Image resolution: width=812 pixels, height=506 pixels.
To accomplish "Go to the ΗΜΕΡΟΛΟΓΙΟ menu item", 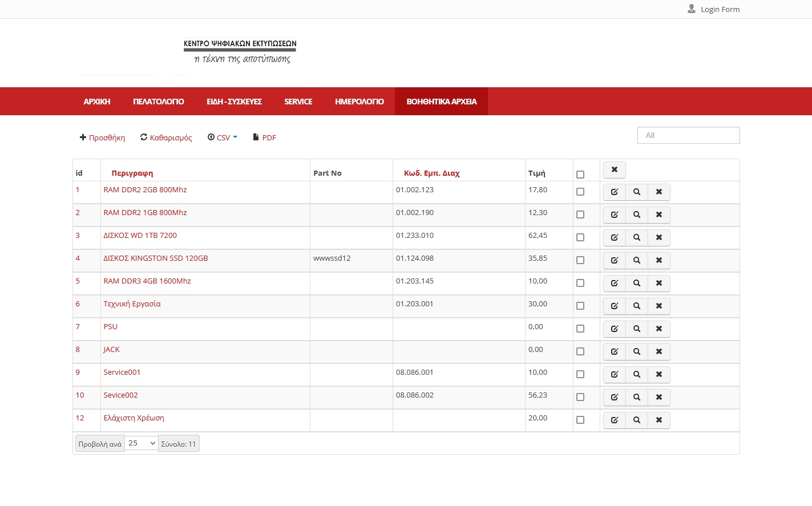I will [359, 102].
